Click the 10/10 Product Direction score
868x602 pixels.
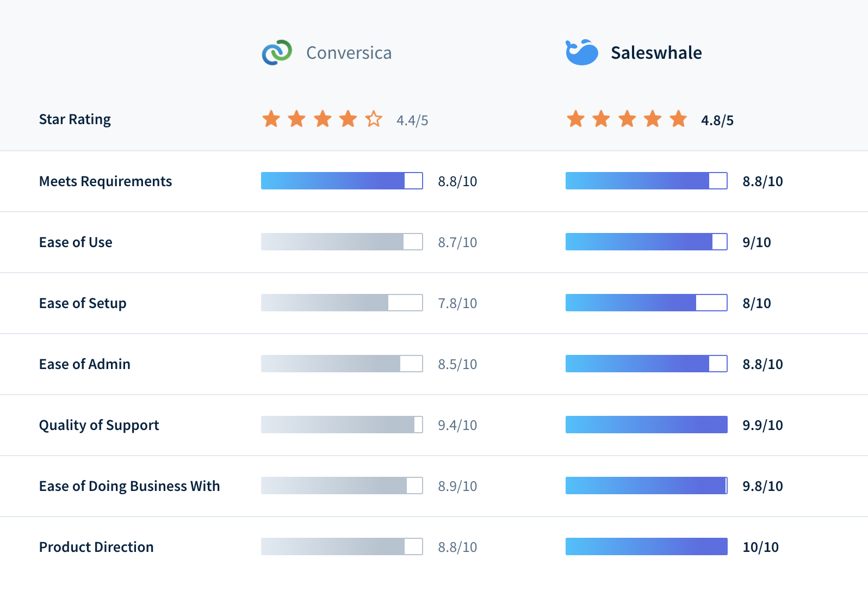coord(760,547)
